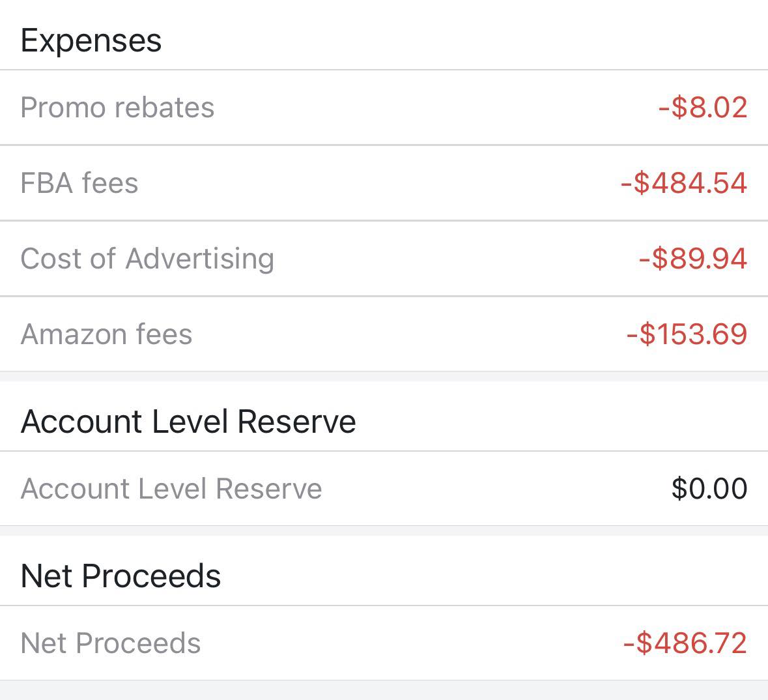
Task: Tap the -$89.94 advertising amount
Action: 693,259
